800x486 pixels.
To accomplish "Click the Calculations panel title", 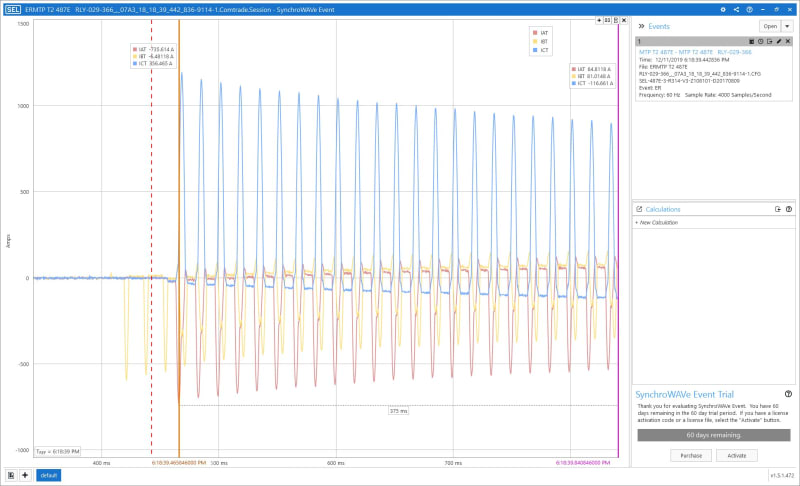I will click(x=663, y=209).
